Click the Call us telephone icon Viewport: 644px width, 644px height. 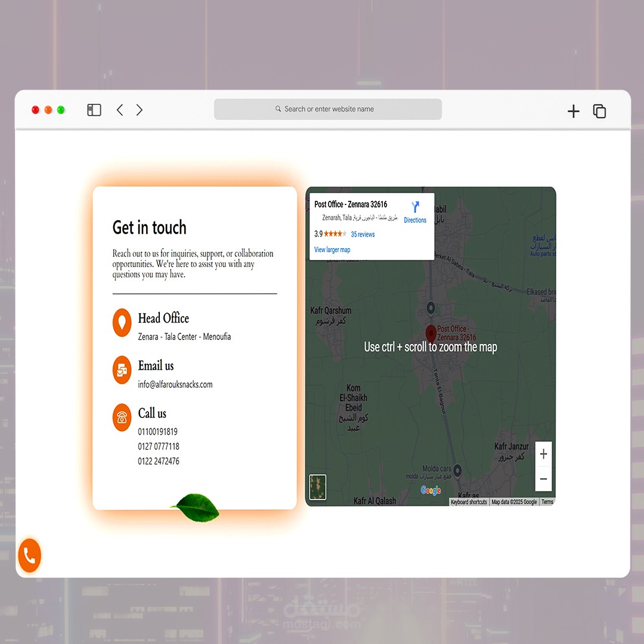coord(122,417)
